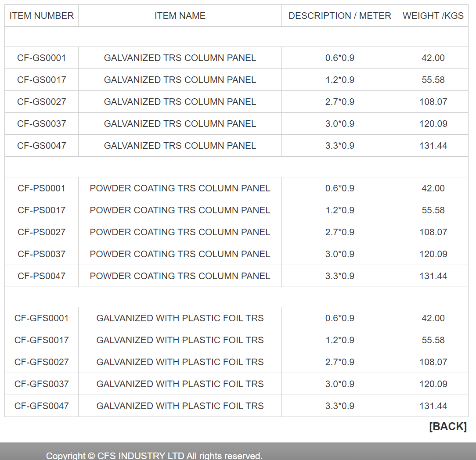Click the ITEM NUMBER column header
This screenshot has height=460, width=476.
(x=42, y=16)
